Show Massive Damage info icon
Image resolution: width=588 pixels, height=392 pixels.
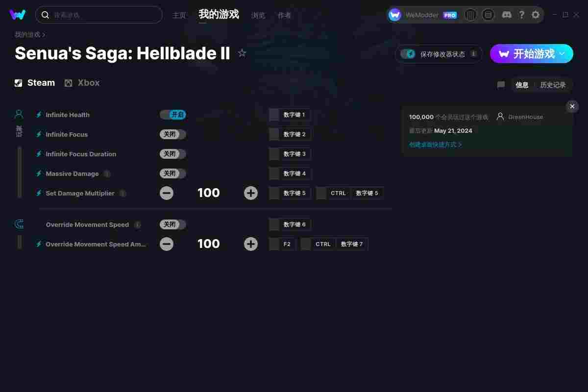pos(107,173)
